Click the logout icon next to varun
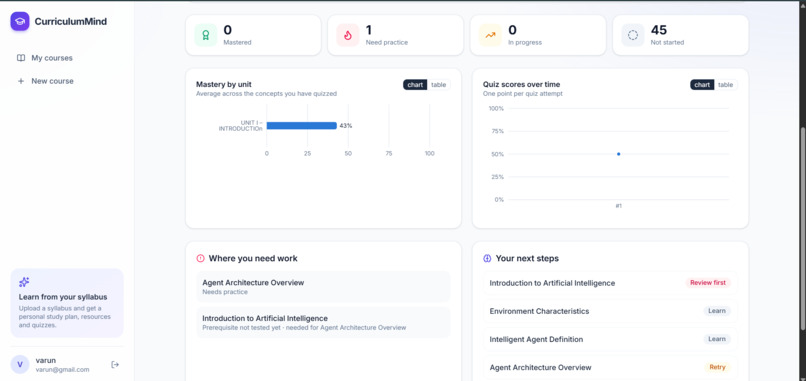The width and height of the screenshot is (806, 381). [x=115, y=365]
